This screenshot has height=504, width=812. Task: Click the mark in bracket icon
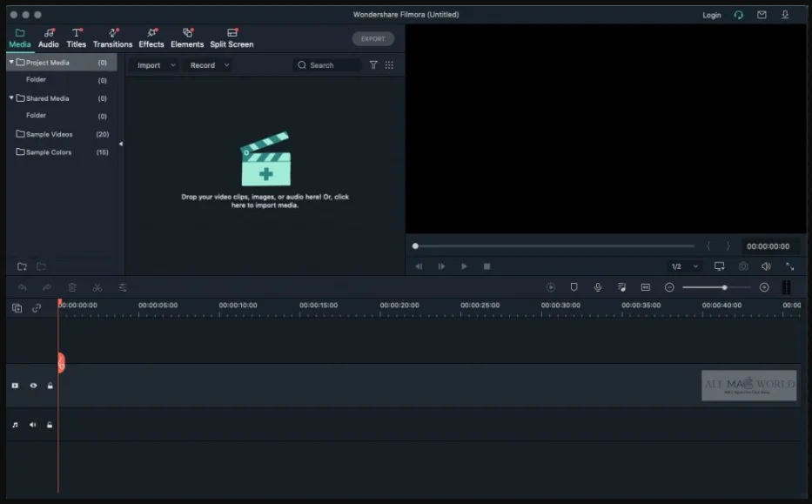coord(708,246)
